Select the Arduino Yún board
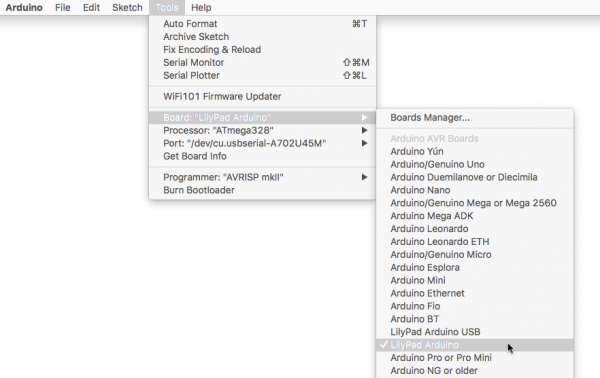Screen dimensions: 600x378 pos(474,152)
